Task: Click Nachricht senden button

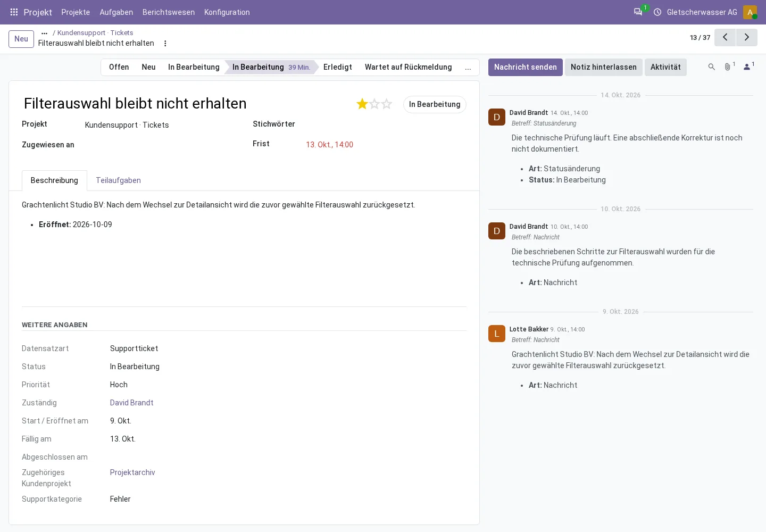Action: coord(526,67)
